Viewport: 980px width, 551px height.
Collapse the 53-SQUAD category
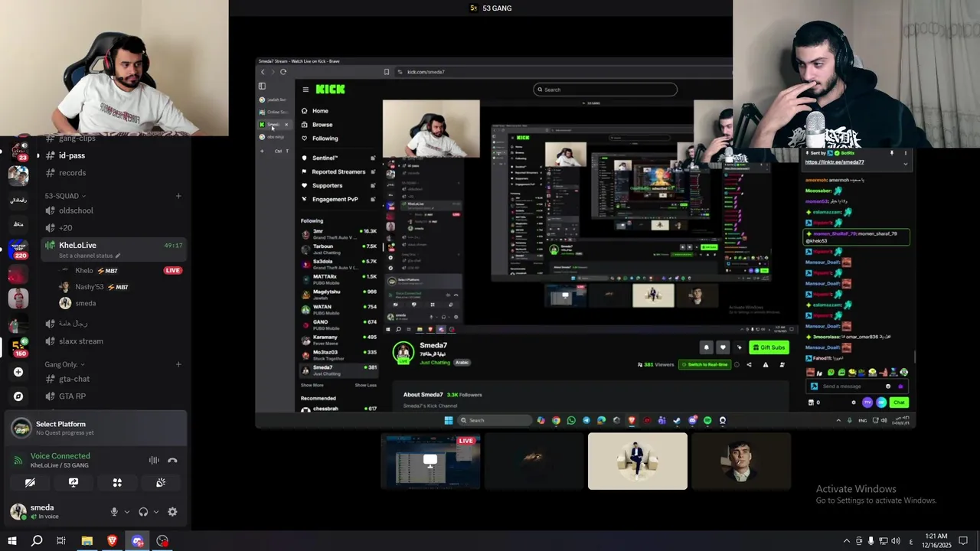click(x=65, y=196)
